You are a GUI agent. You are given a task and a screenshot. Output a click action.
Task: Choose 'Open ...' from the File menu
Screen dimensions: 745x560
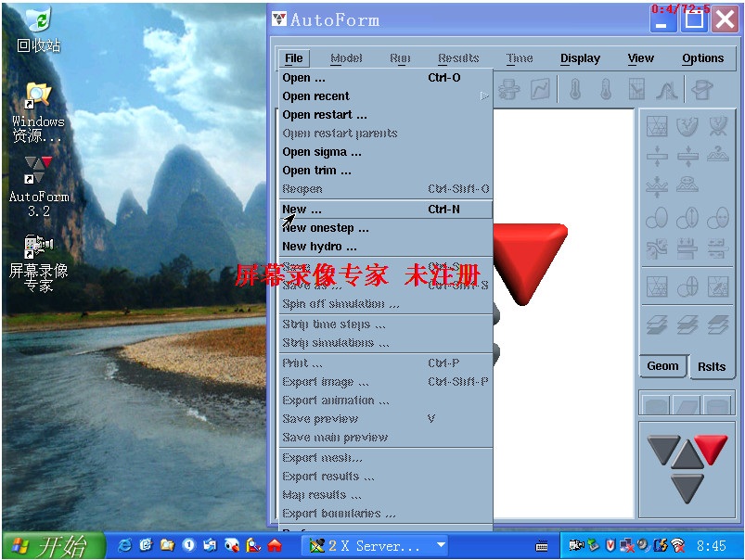pyautogui.click(x=385, y=78)
